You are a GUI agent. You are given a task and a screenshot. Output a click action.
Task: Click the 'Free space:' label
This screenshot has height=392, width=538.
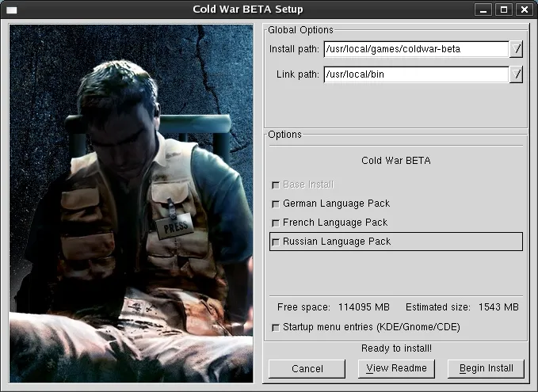coord(303,307)
